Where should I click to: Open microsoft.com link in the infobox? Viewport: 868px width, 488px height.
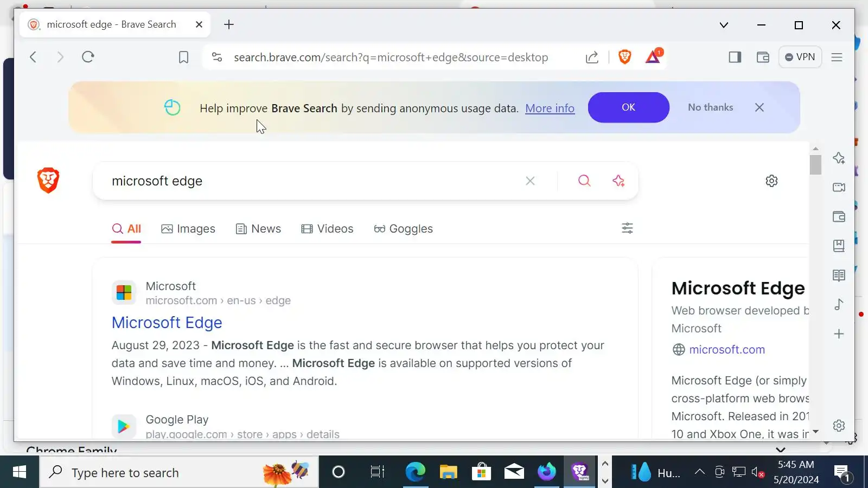pos(727,350)
